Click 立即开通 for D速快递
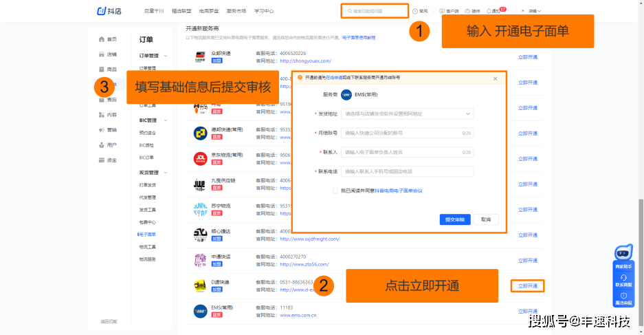The height and width of the screenshot is (335, 644). point(527,286)
